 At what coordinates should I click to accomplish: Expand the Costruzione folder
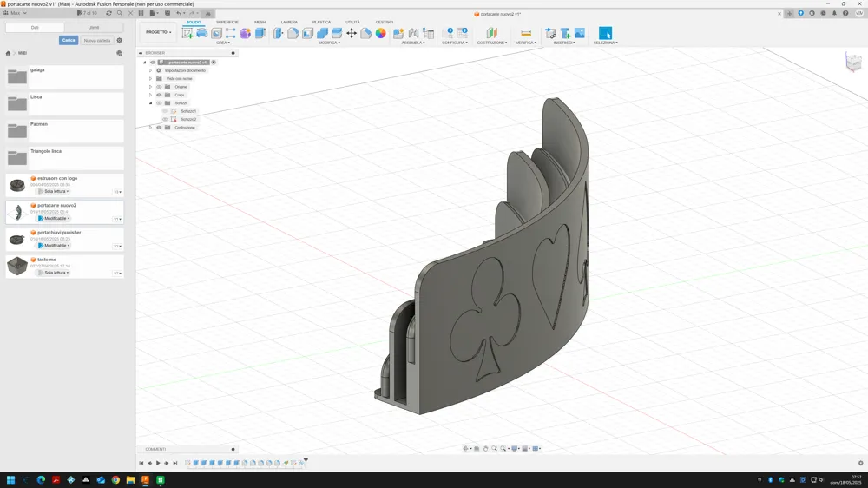tap(150, 128)
